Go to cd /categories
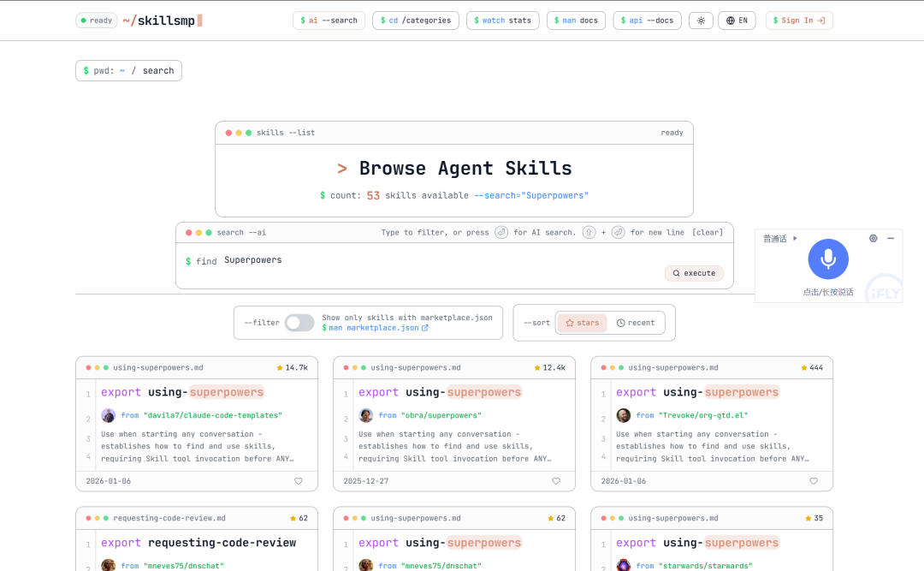This screenshot has height=571, width=924. (416, 21)
